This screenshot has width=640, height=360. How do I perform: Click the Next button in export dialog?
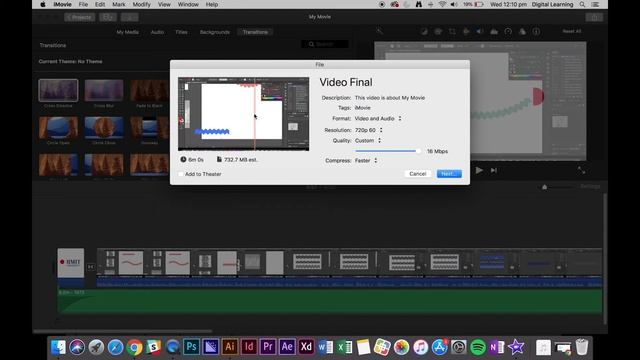(449, 174)
